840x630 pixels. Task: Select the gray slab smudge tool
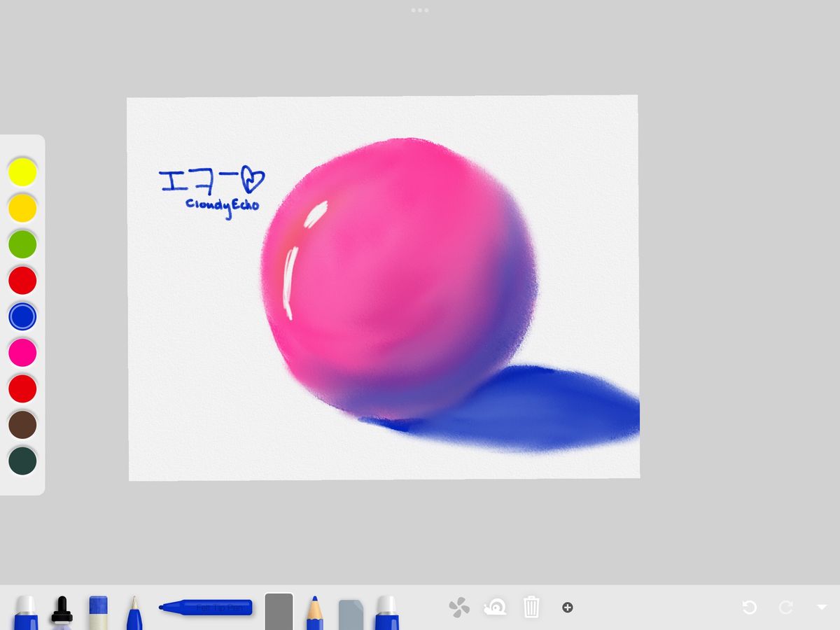pos(351,615)
